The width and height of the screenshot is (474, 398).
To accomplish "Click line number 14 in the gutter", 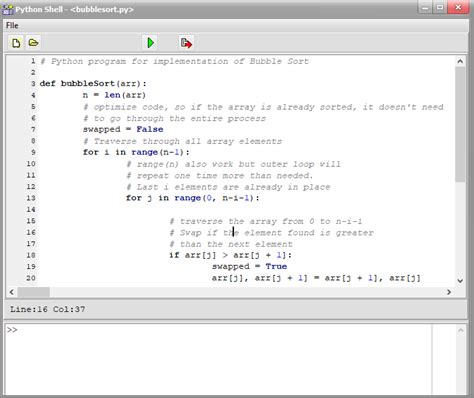I will tap(31, 210).
